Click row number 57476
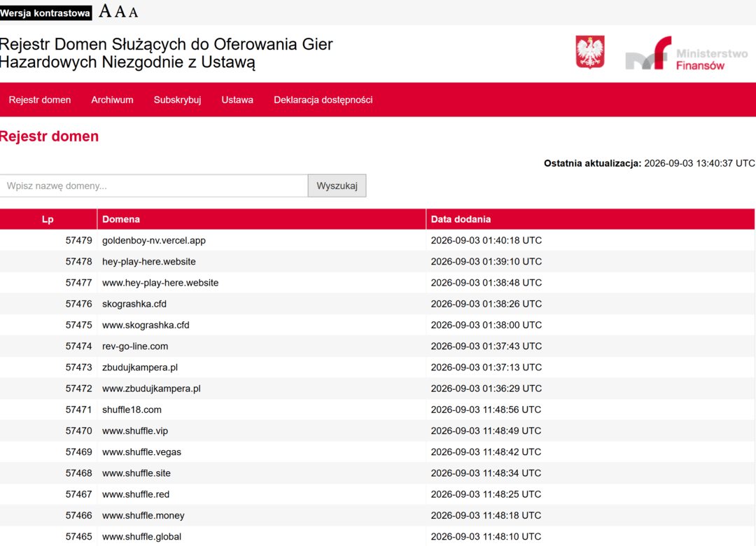The height and width of the screenshot is (546, 756). pos(78,304)
